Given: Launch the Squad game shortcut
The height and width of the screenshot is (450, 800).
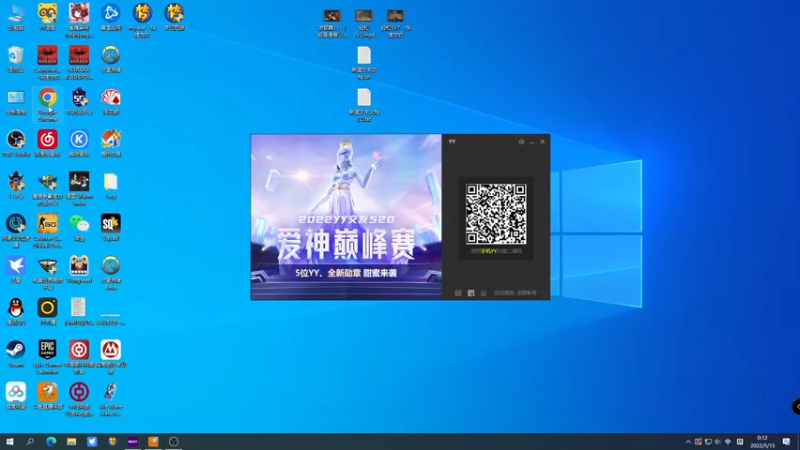Looking at the screenshot, I should tap(111, 228).
